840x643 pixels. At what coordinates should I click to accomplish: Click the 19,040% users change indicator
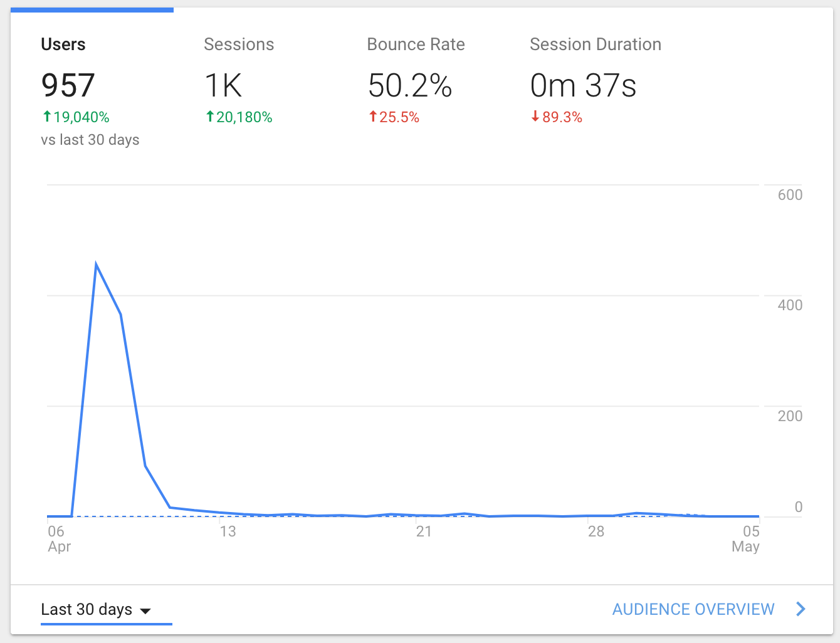[76, 117]
